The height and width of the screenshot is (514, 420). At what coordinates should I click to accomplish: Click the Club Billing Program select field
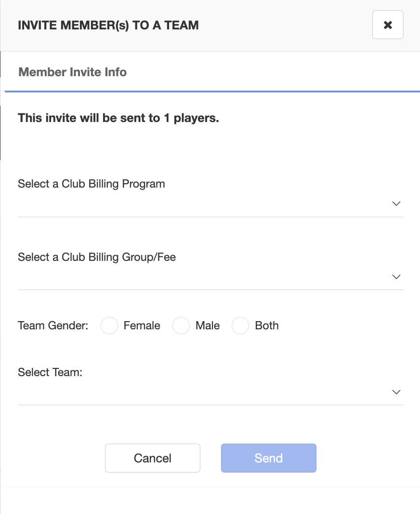point(210,204)
